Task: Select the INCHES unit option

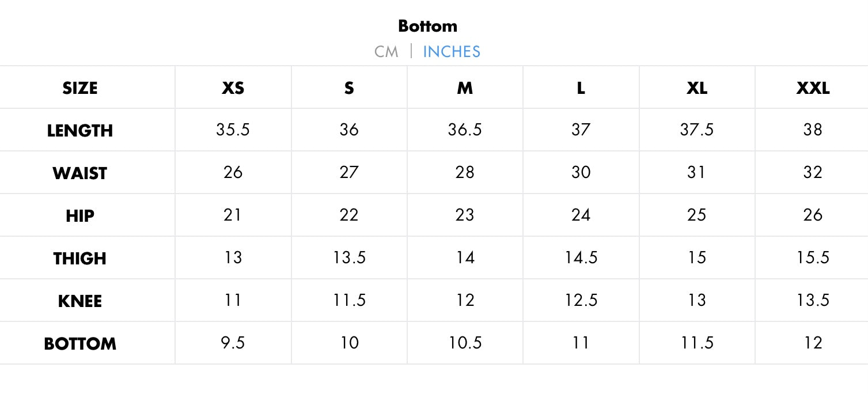Action: (452, 52)
